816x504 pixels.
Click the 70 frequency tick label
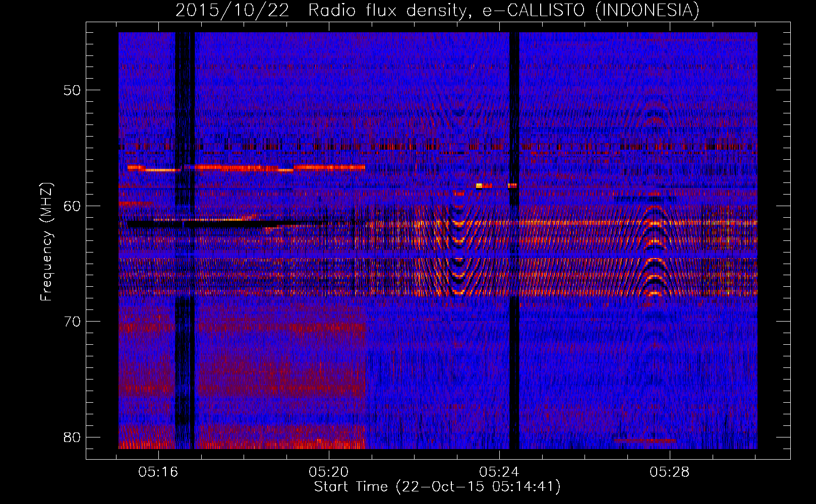(72, 322)
